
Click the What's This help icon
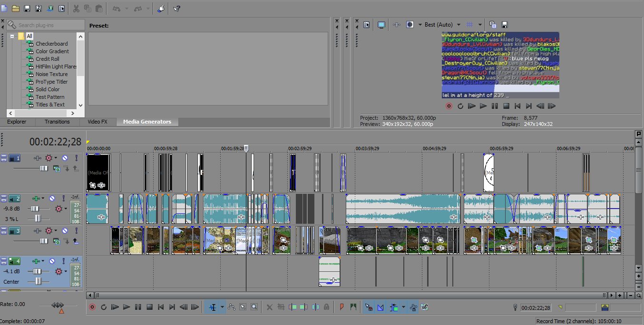[176, 9]
